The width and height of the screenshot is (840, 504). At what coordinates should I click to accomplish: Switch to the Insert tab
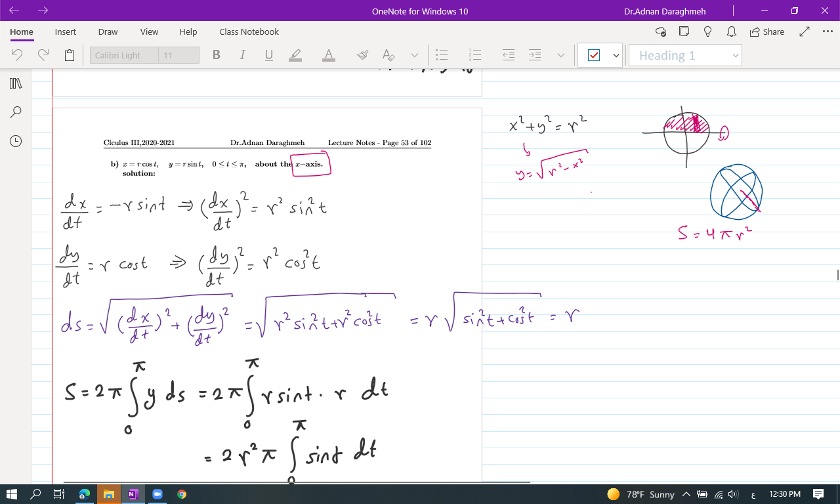tap(66, 31)
